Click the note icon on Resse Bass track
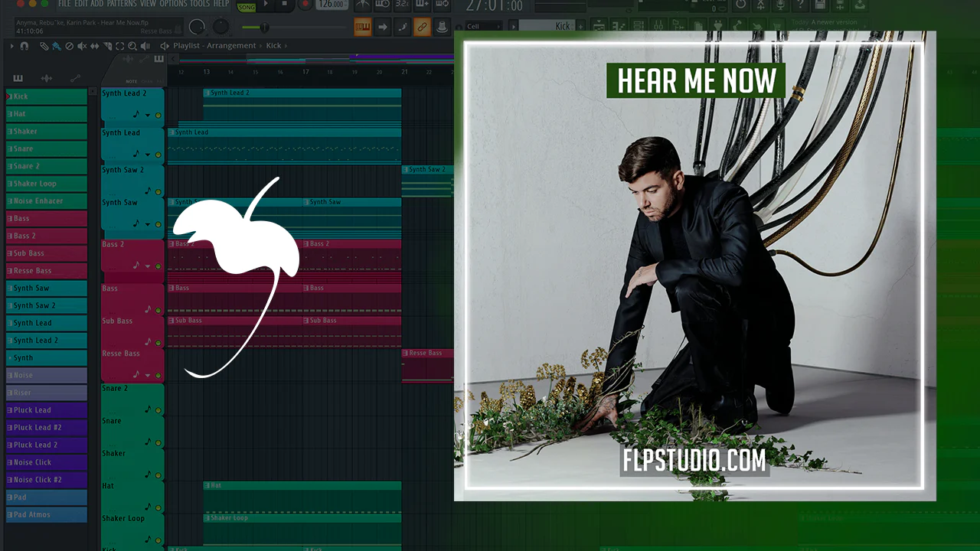This screenshot has height=551, width=980. 137,375
